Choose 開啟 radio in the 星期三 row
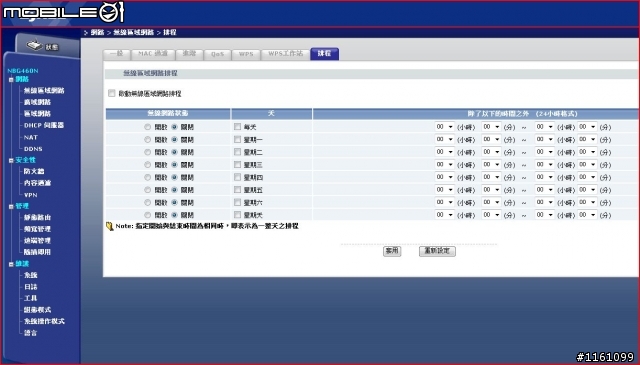This screenshot has height=365, width=640. pos(148,165)
